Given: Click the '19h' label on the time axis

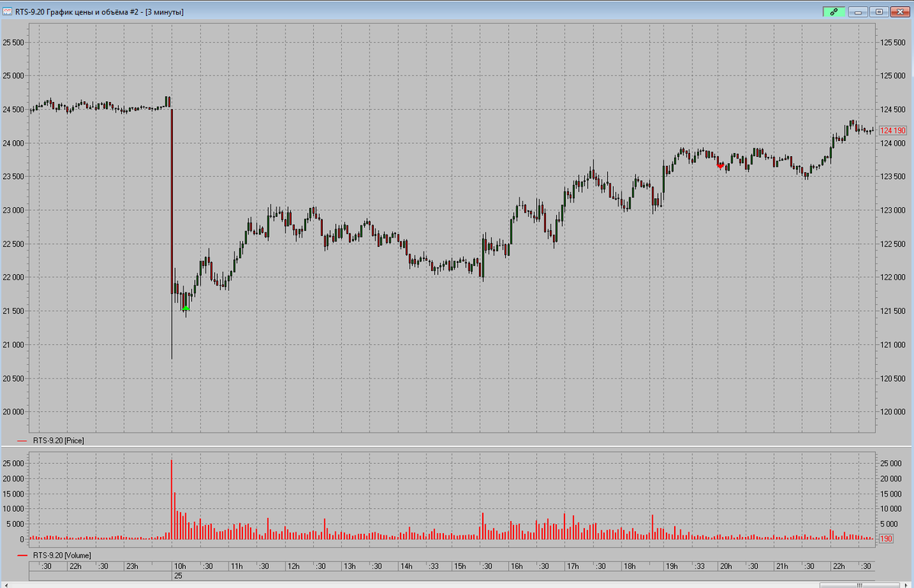Looking at the screenshot, I should [x=673, y=566].
